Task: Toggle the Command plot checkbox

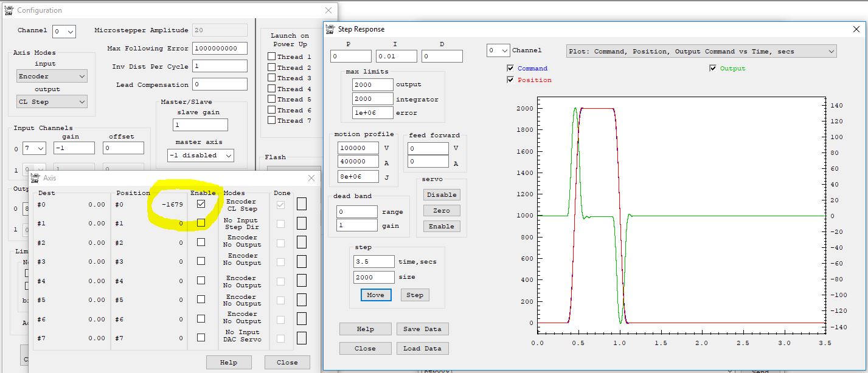Action: click(510, 69)
